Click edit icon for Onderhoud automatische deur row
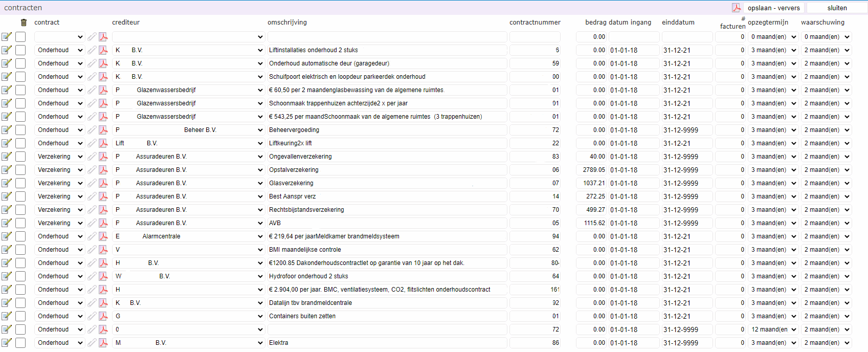The height and width of the screenshot is (352, 868). click(x=7, y=63)
